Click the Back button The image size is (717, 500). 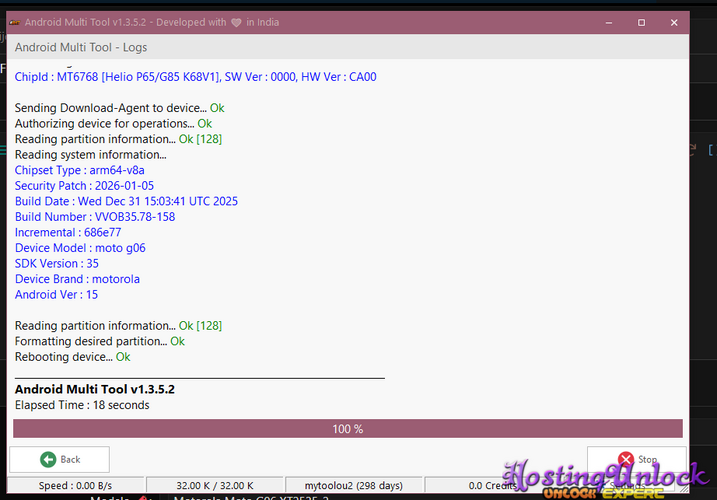(x=59, y=459)
